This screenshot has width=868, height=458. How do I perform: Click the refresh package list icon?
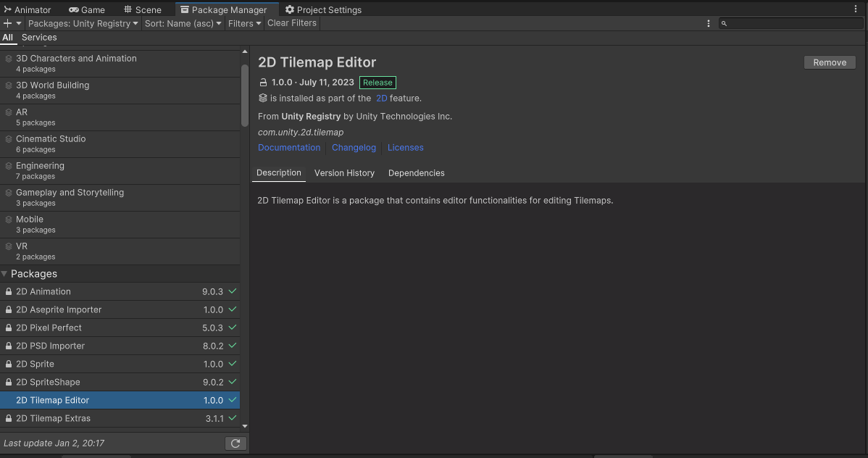[235, 443]
